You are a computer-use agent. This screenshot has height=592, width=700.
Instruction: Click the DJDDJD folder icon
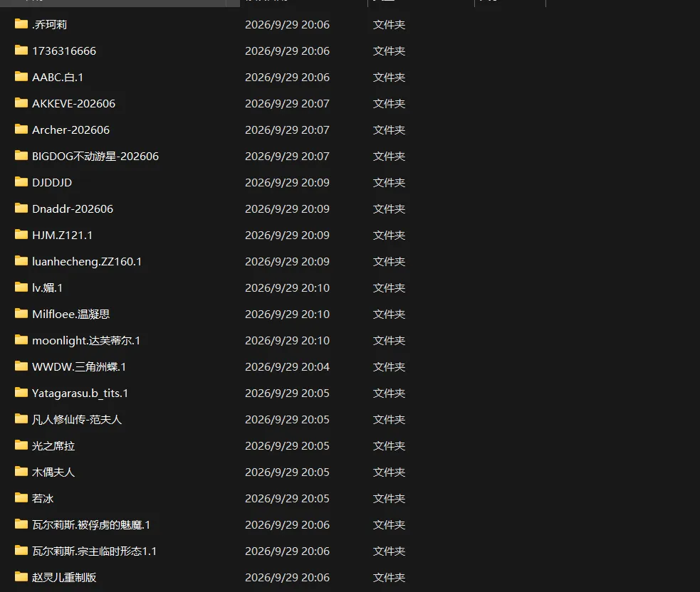tap(21, 181)
